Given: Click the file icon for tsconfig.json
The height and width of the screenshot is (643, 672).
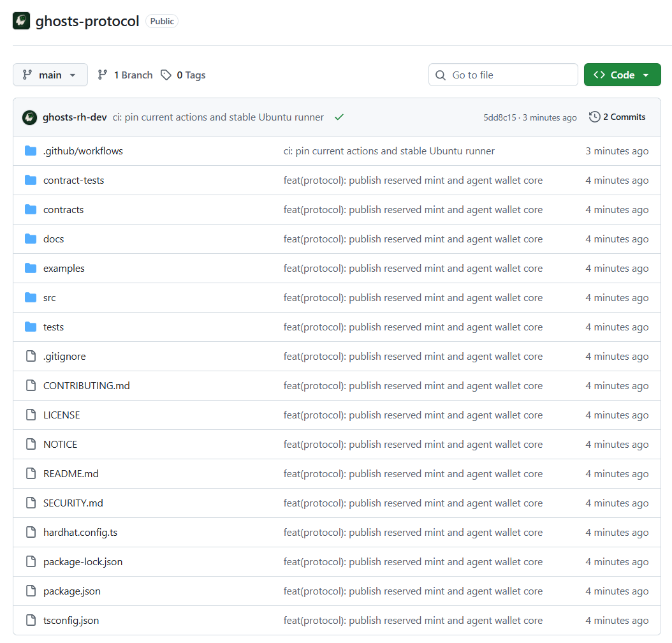Looking at the screenshot, I should 31,620.
